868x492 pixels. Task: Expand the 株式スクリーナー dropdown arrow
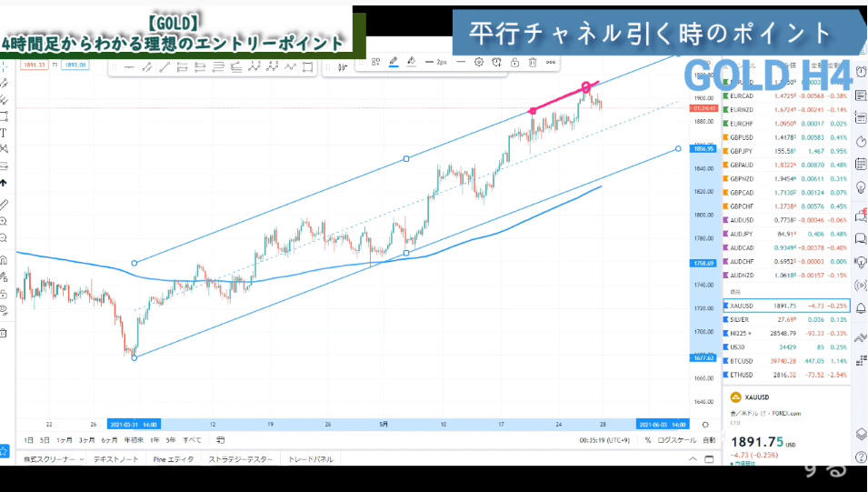pos(82,459)
